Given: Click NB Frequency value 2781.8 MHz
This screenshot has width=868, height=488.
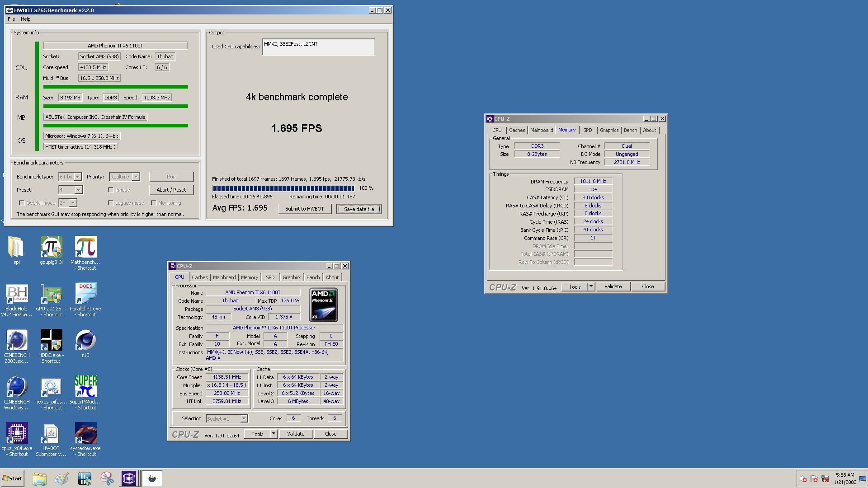Looking at the screenshot, I should point(627,162).
